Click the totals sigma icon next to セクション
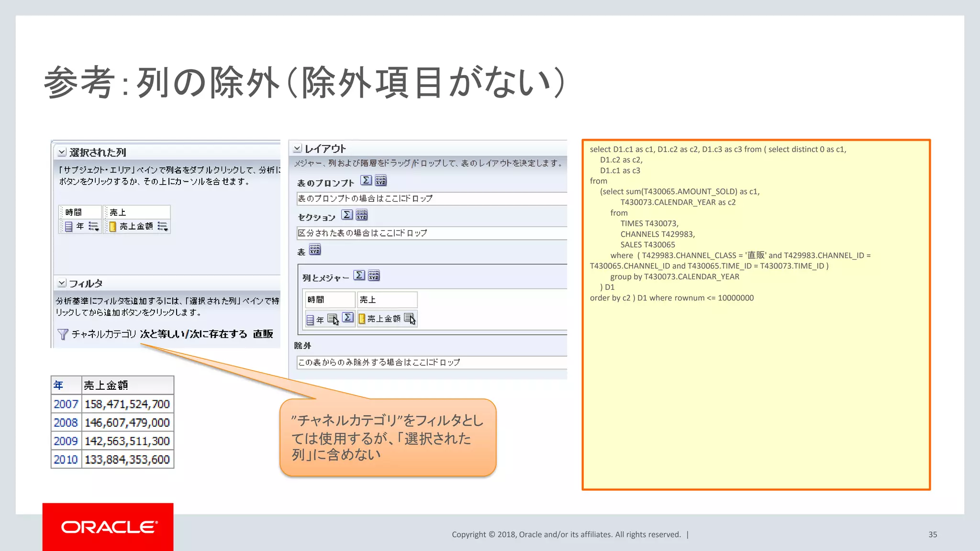This screenshot has height=551, width=980. 347,215
